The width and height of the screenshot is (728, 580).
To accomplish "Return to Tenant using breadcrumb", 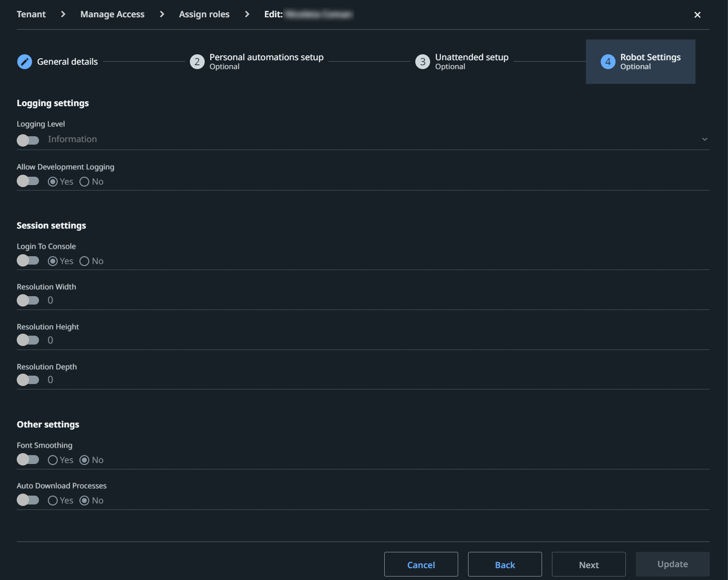I will pos(31,14).
